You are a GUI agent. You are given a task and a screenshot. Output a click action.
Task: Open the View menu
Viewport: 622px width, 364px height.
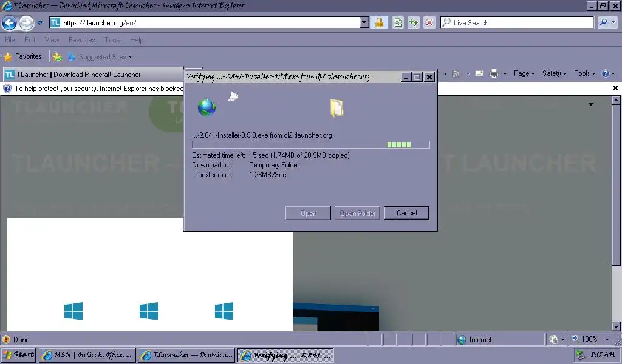(x=52, y=40)
